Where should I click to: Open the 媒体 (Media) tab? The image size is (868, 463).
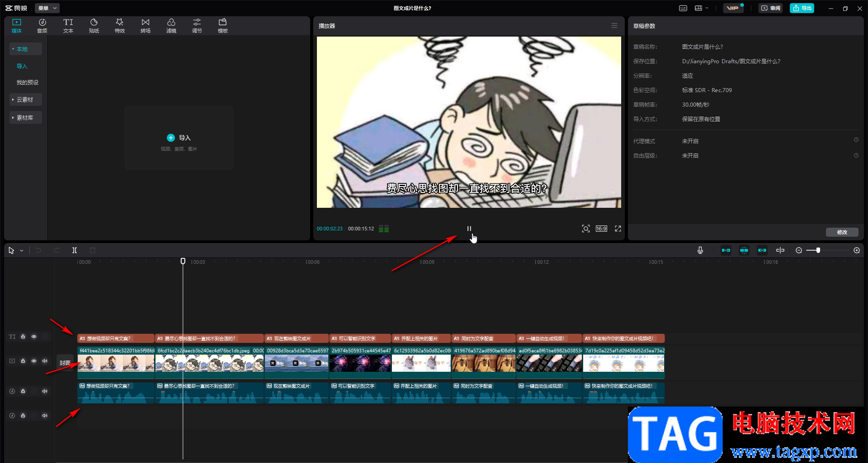17,26
